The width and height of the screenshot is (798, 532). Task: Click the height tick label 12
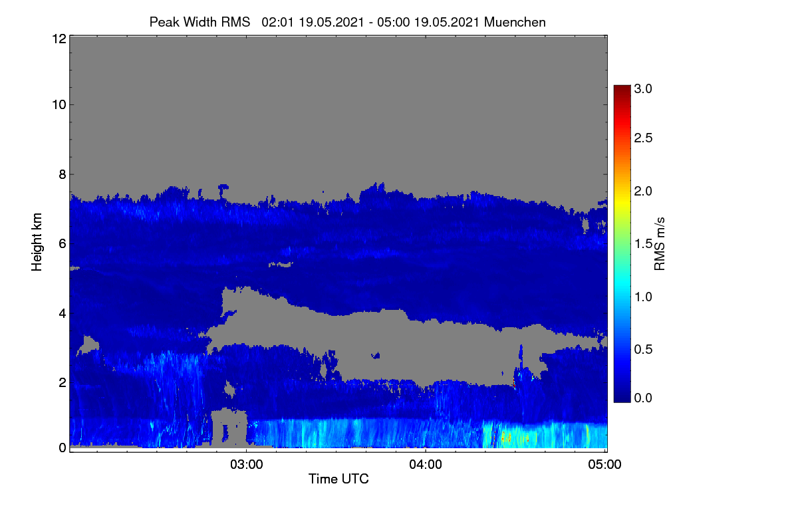tap(58, 39)
